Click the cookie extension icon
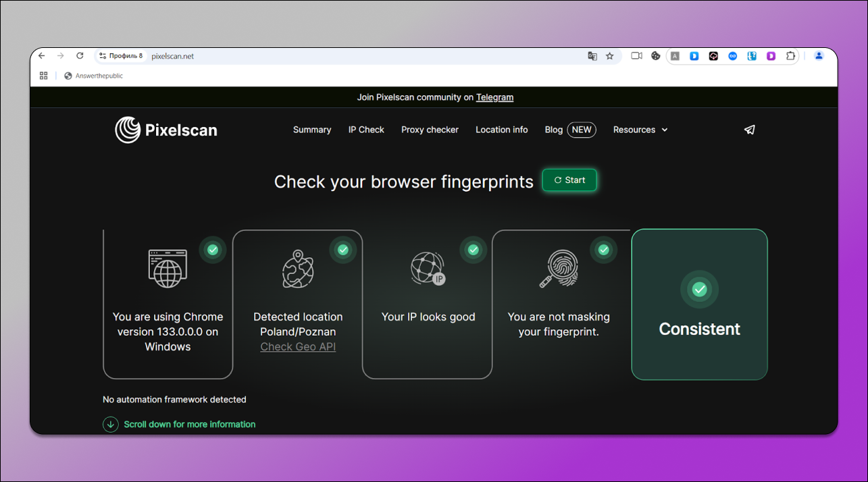The image size is (868, 482). point(655,56)
